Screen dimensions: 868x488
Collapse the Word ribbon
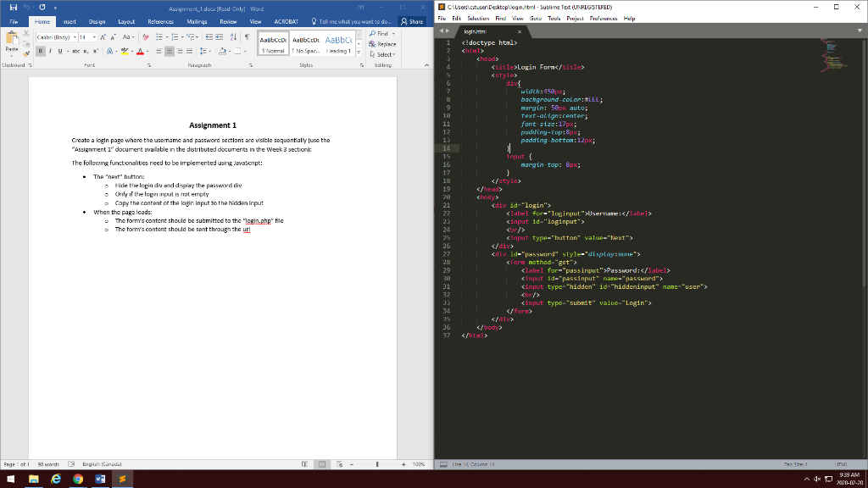426,65
